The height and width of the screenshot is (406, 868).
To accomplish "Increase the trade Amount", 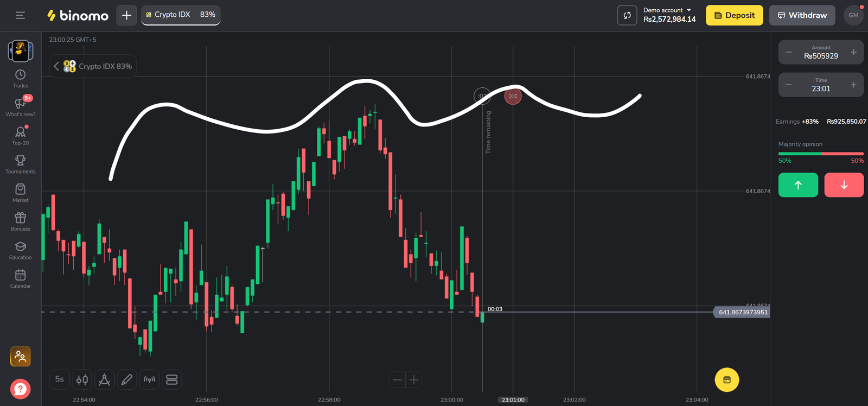I will [853, 52].
